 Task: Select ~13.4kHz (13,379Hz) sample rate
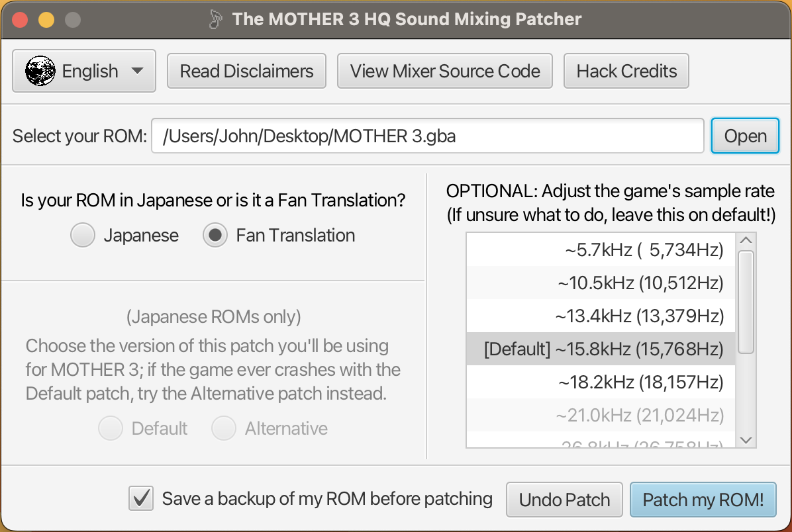click(601, 316)
